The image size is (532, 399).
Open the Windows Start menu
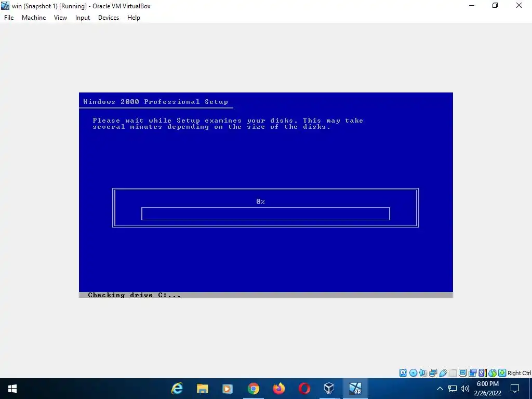coord(12,389)
